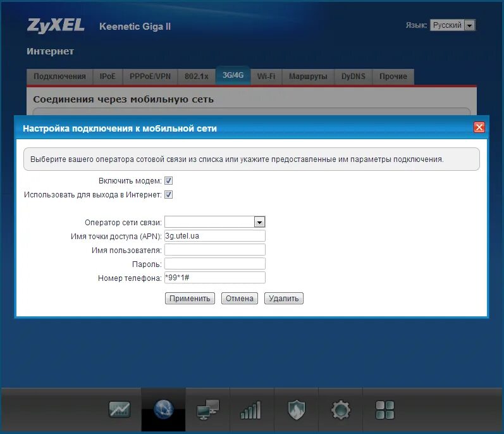Click the "Применить" button
This screenshot has width=504, height=434.
click(190, 299)
